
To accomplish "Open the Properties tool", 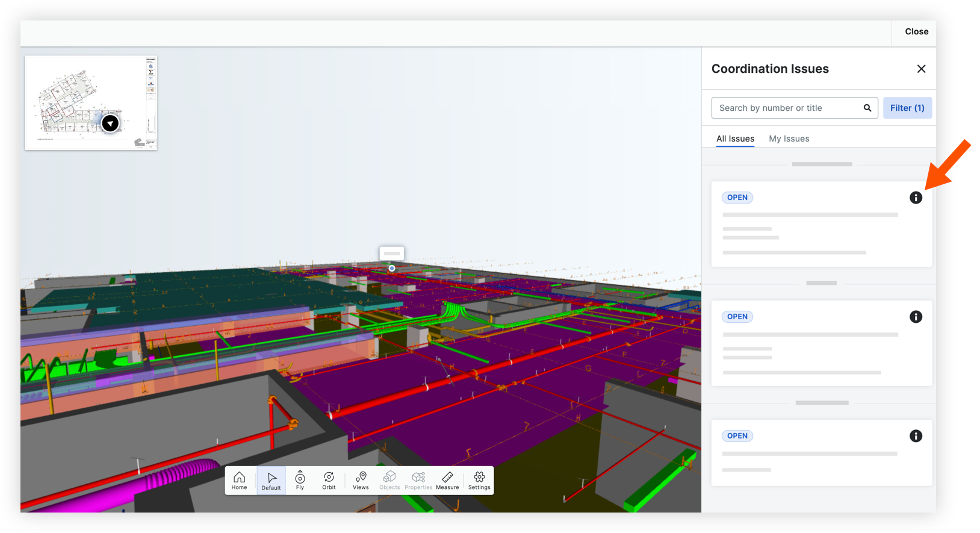I will tap(418, 481).
